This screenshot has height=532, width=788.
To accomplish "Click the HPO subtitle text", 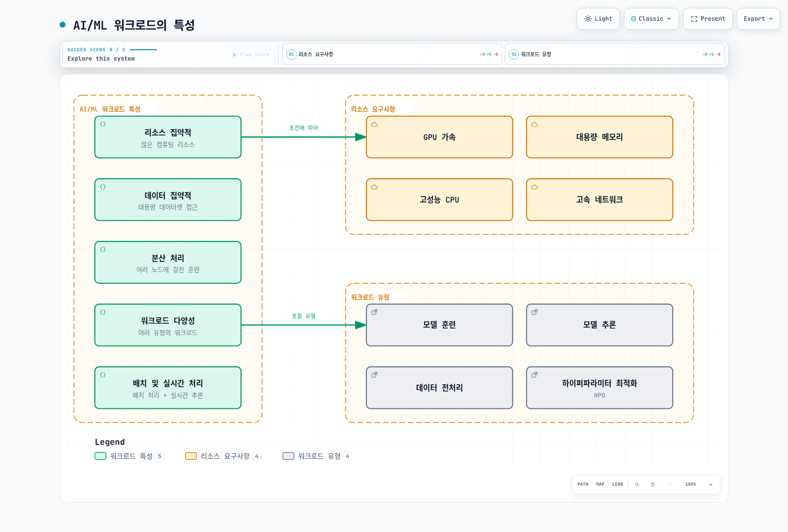I will coord(599,396).
